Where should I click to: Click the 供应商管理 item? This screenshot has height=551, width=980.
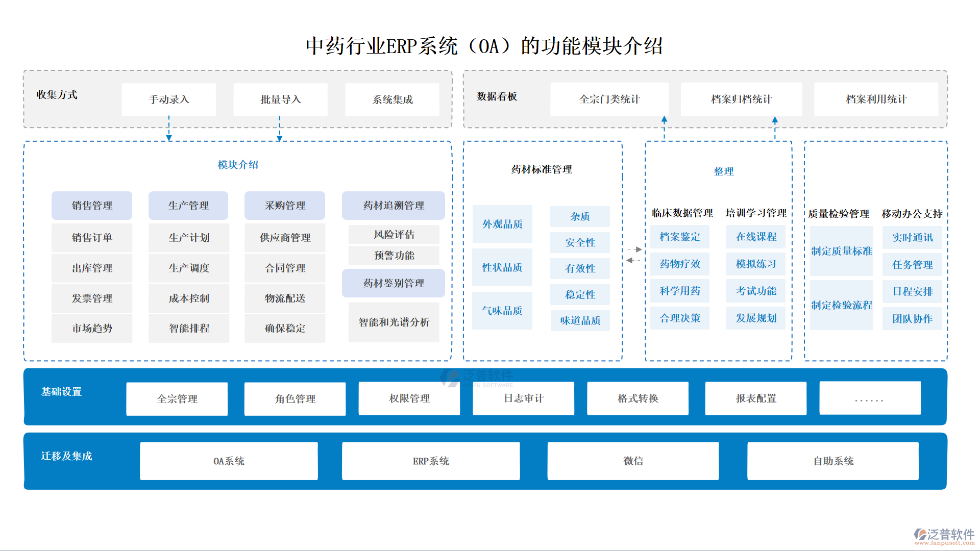[x=285, y=238]
